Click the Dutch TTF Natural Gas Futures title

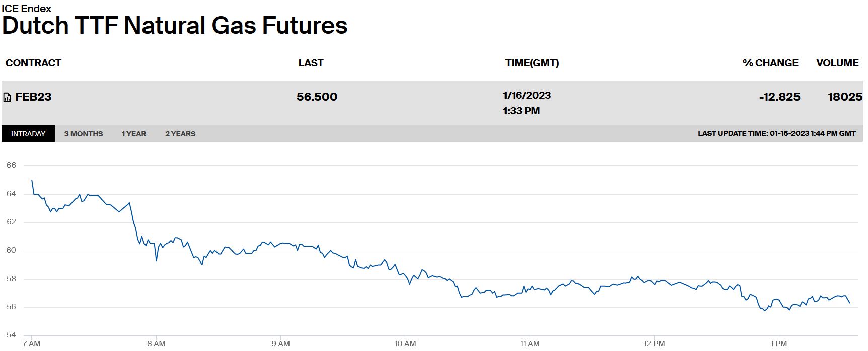click(175, 26)
